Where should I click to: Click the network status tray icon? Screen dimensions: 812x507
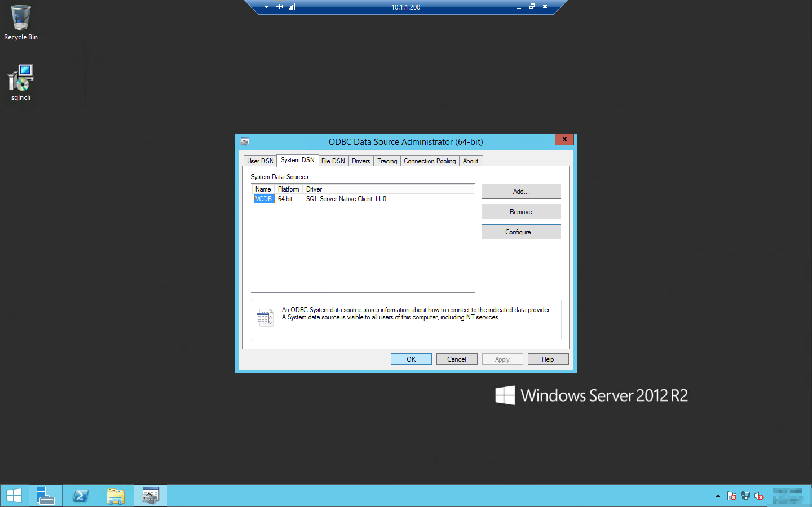[745, 496]
